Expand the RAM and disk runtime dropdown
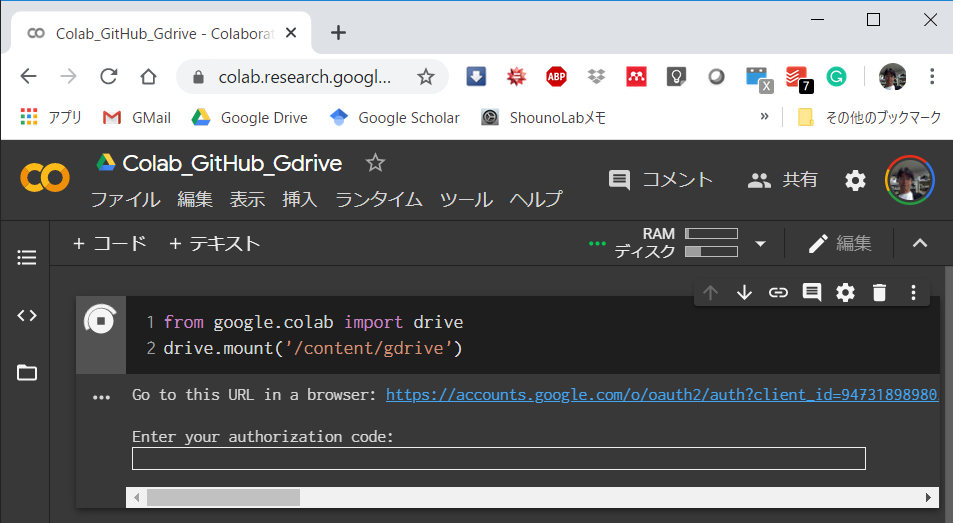This screenshot has width=953, height=523. pyautogui.click(x=760, y=244)
